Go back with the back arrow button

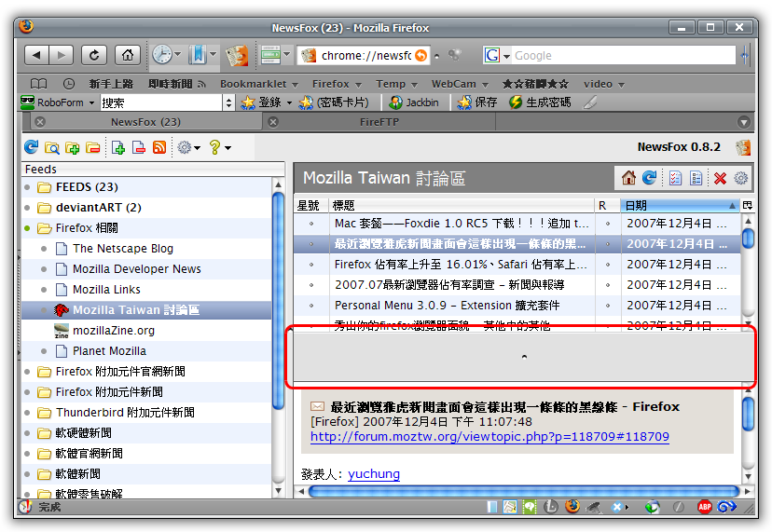click(37, 55)
